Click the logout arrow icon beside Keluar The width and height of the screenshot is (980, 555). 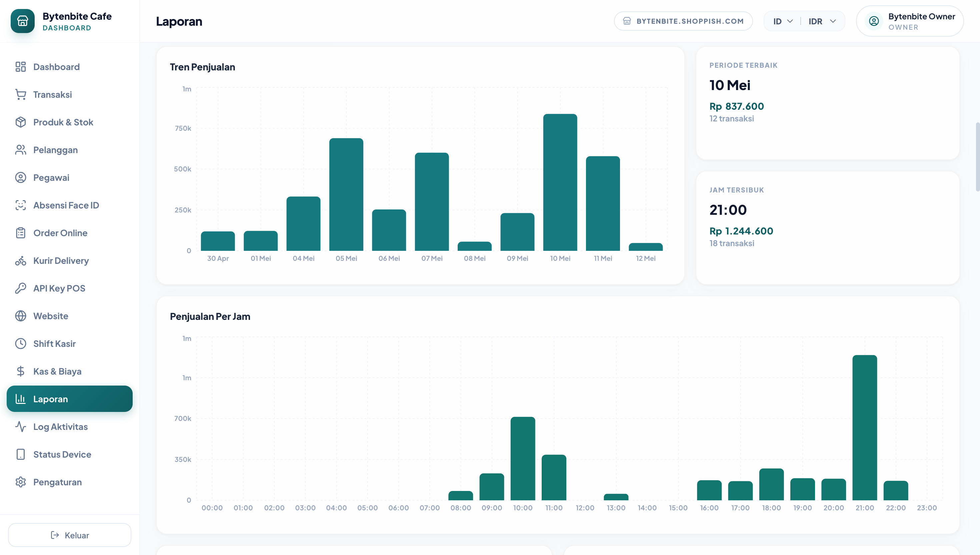(x=55, y=535)
